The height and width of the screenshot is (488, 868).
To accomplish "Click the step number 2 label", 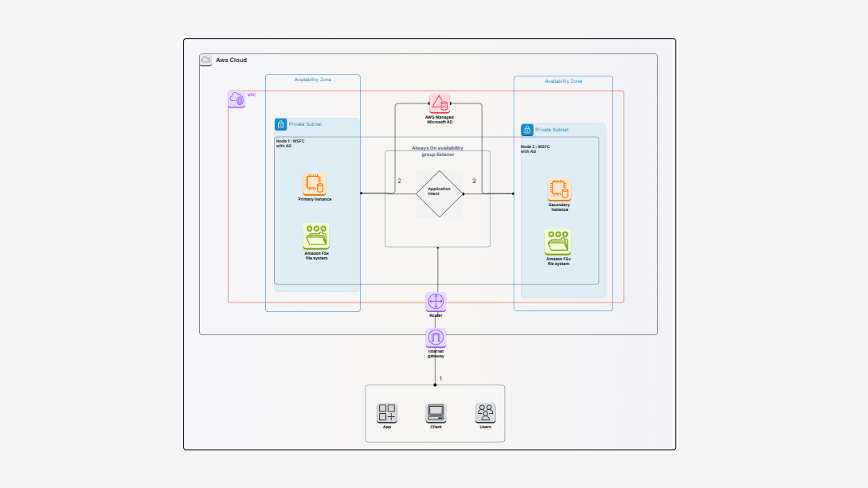I will 399,181.
